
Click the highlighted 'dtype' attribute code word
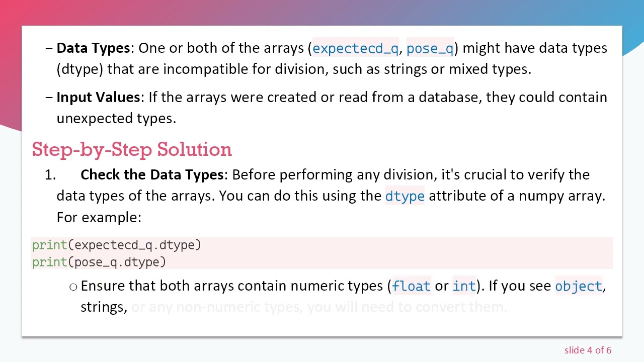tap(405, 196)
